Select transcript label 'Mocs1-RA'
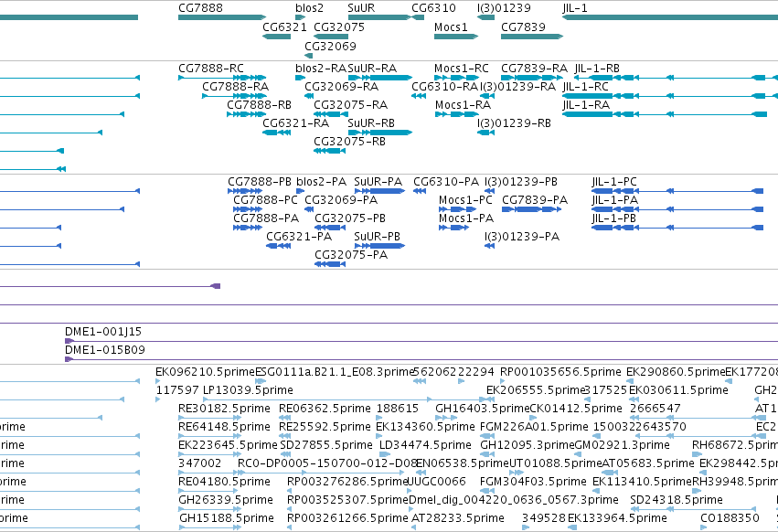 tap(463, 105)
